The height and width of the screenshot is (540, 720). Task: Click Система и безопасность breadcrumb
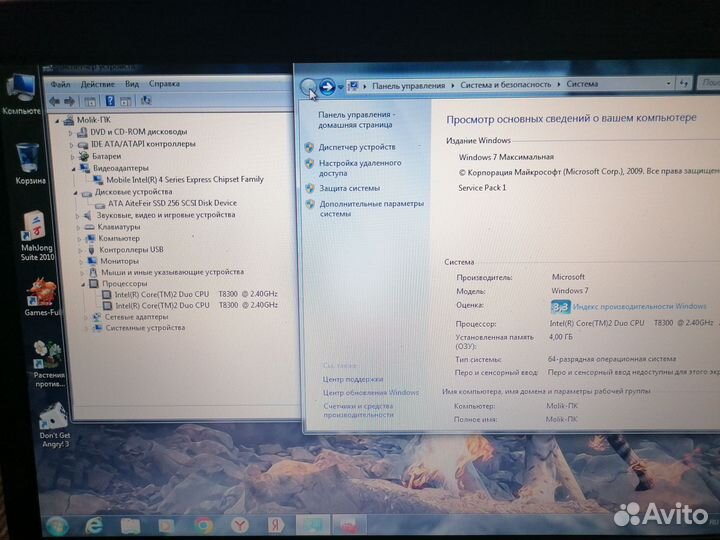click(x=506, y=84)
